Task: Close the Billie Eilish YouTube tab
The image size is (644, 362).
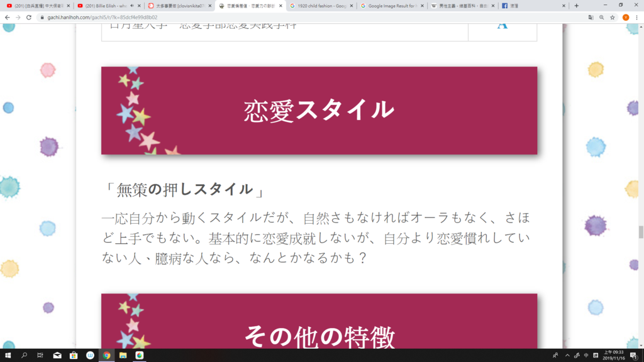Action: [x=139, y=6]
